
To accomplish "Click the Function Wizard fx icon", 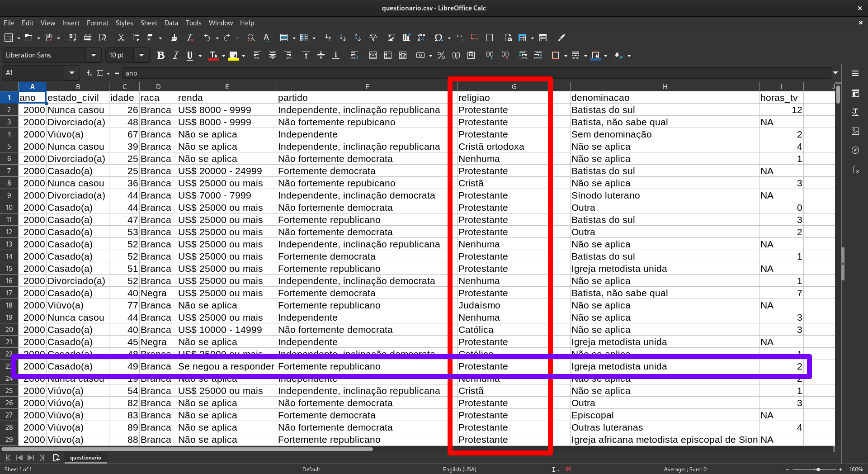I will click(x=90, y=73).
